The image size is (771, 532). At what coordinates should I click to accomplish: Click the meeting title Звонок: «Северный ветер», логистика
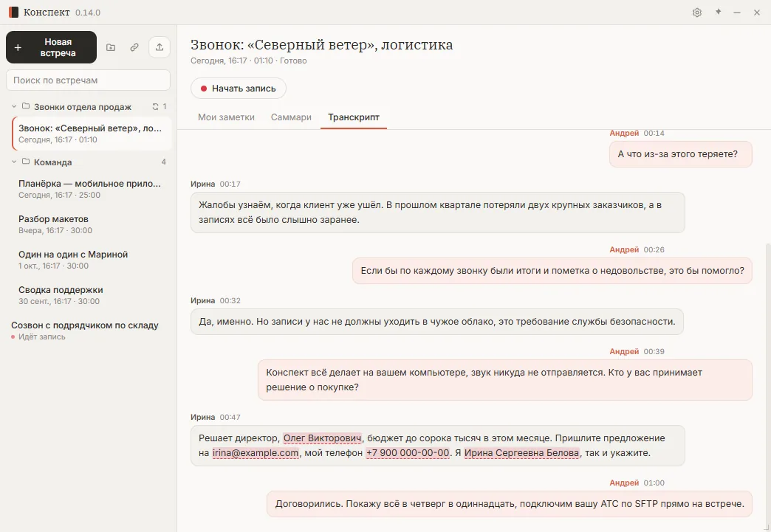pos(321,45)
